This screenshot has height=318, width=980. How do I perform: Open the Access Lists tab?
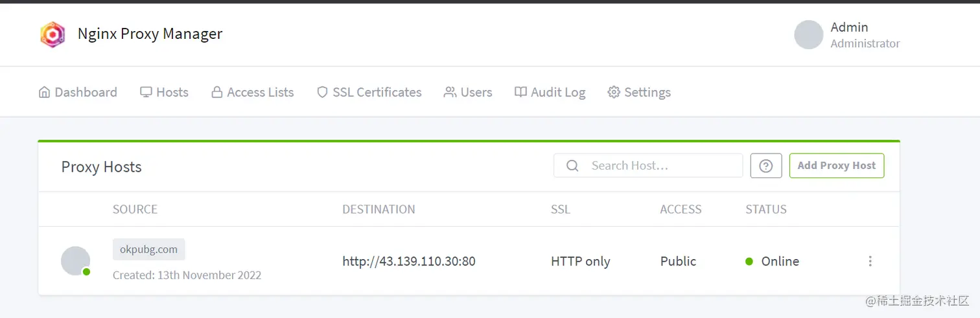click(x=253, y=93)
